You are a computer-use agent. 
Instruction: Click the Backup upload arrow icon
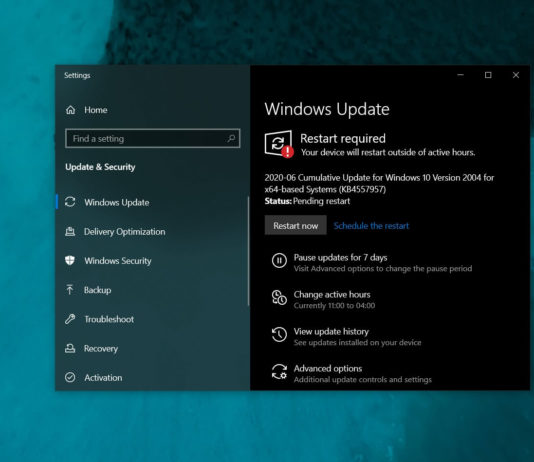tap(70, 290)
